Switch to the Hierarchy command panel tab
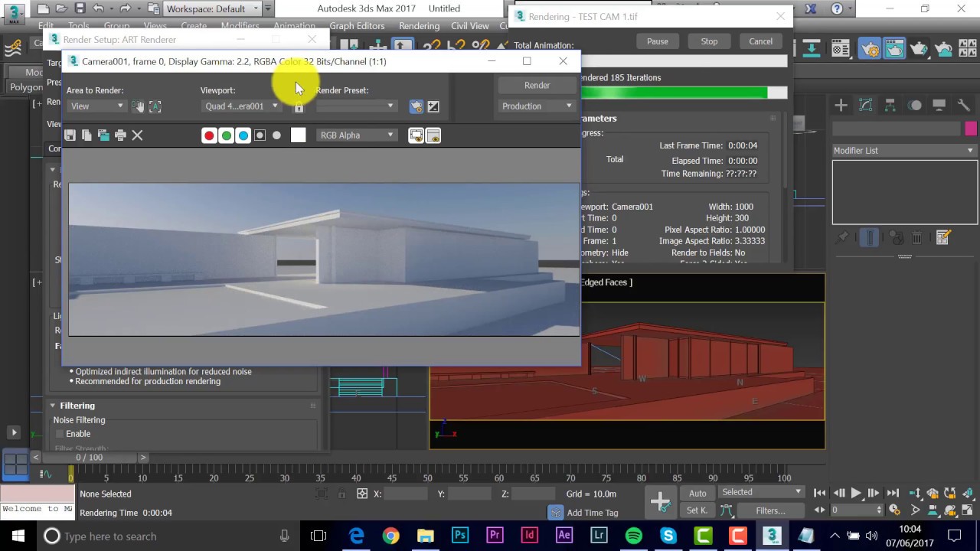Screen dimensions: 980x551 [x=890, y=105]
